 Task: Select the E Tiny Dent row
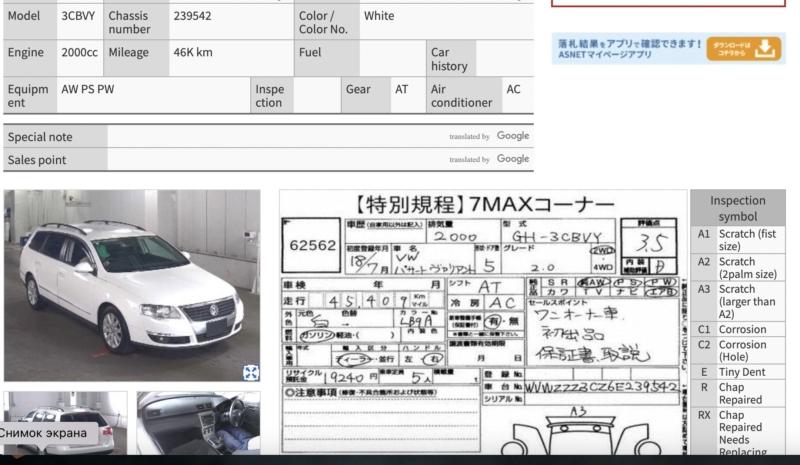737,372
